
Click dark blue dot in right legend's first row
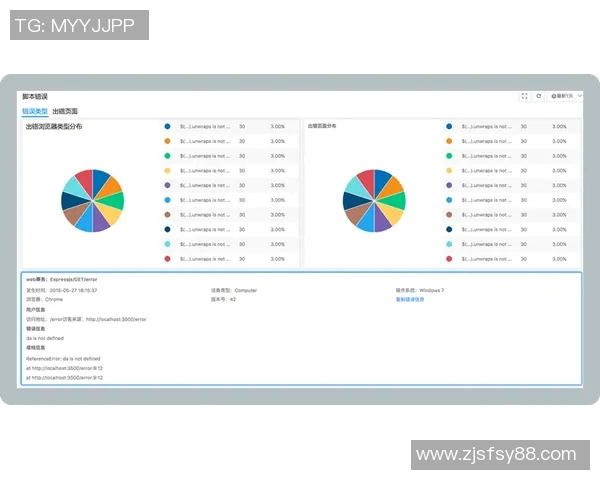(x=449, y=127)
